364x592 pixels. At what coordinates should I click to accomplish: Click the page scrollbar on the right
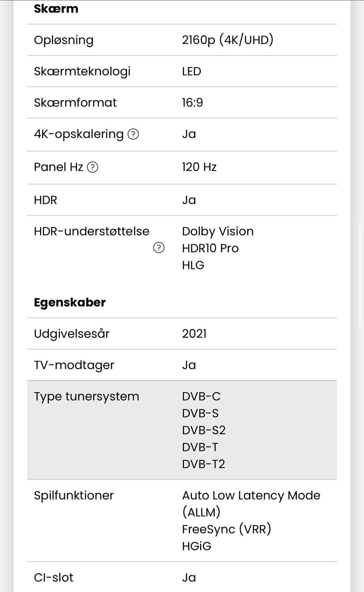pos(361,276)
